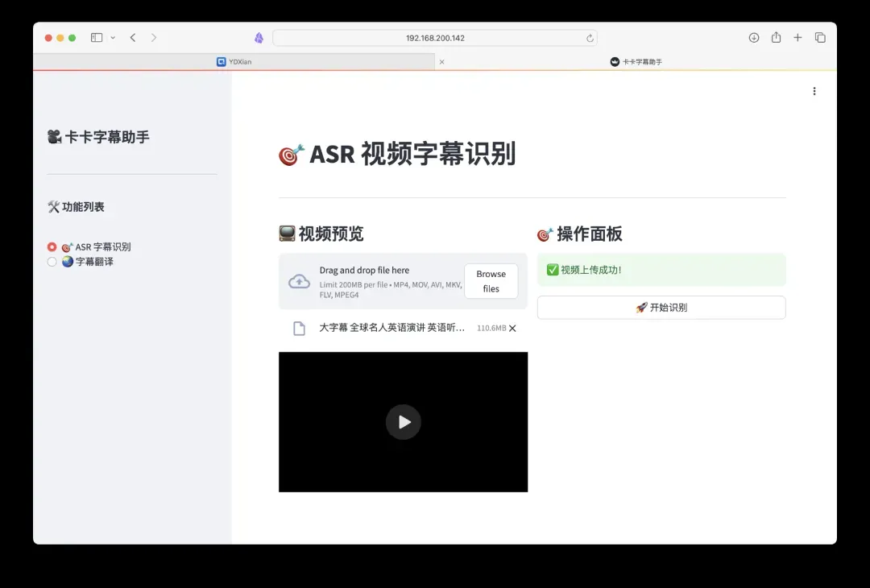Reload page using address bar refresh icon
Screen dimensions: 870x588
pyautogui.click(x=590, y=38)
